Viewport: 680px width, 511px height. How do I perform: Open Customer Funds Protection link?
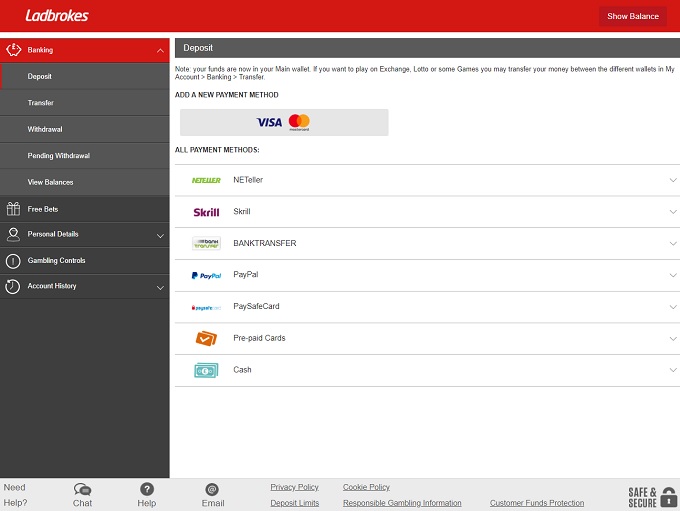(537, 503)
